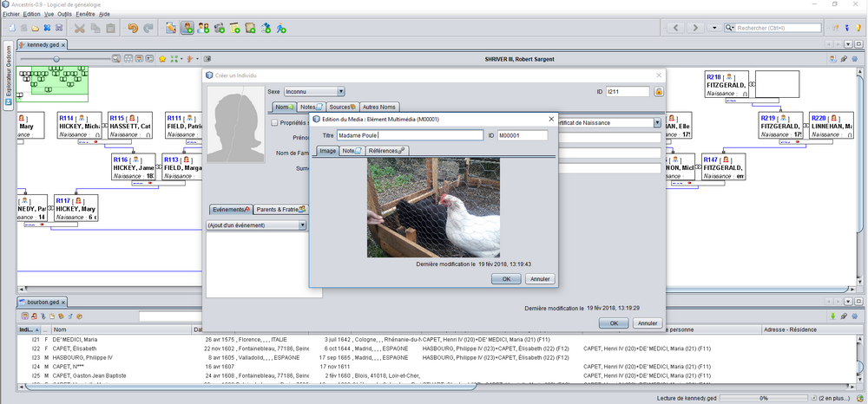This screenshot has width=868, height=404.
Task: Open the Autres Noms tab
Action: click(x=378, y=107)
